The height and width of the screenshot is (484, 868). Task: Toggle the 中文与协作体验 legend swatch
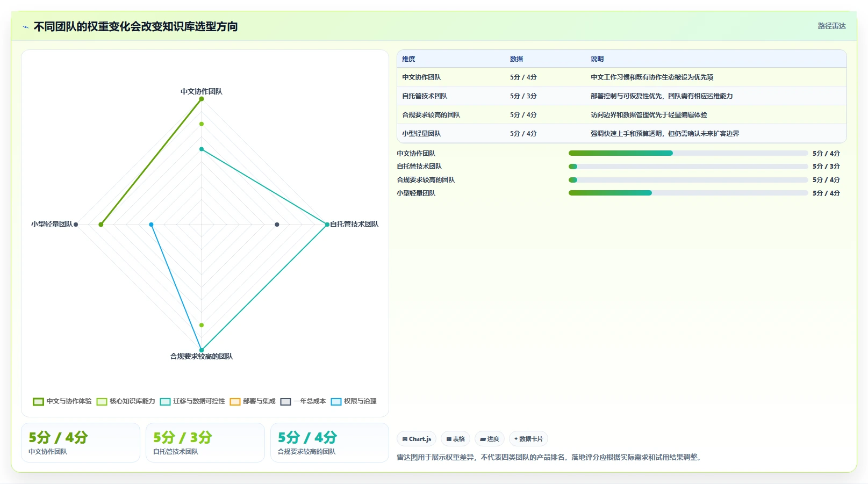(38, 402)
